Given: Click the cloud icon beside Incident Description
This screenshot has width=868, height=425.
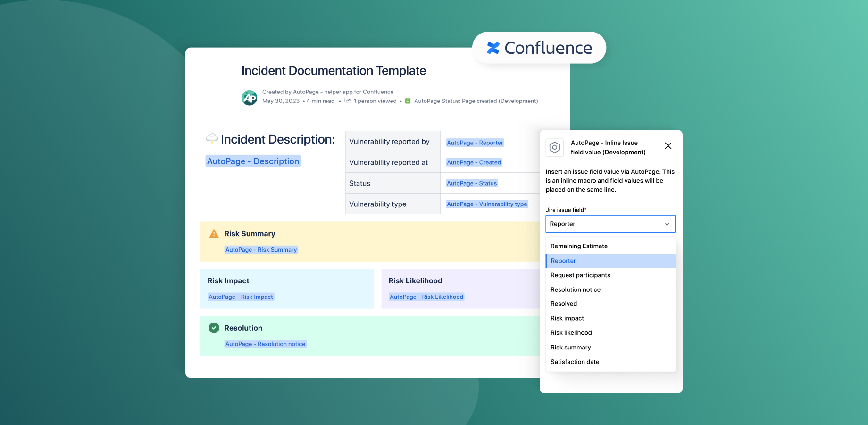Looking at the screenshot, I should pos(212,139).
